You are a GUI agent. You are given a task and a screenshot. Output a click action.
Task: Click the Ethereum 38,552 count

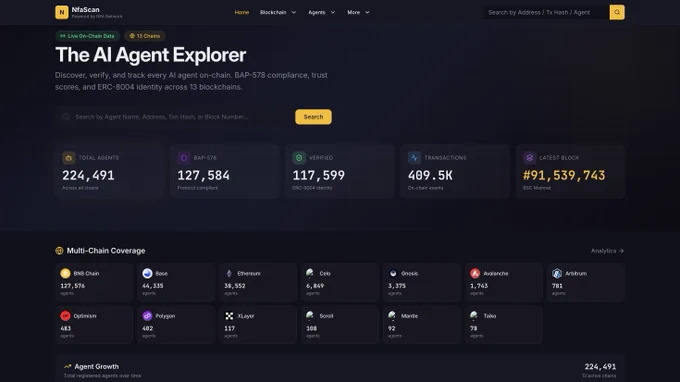[235, 286]
